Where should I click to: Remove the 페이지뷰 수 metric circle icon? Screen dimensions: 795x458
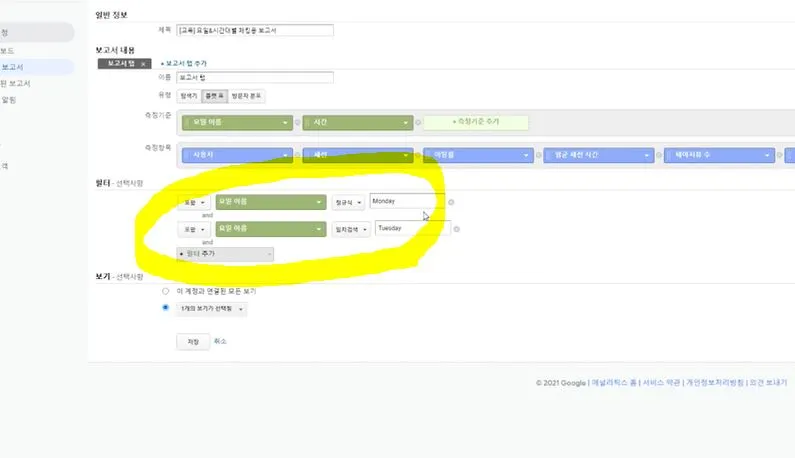point(779,155)
